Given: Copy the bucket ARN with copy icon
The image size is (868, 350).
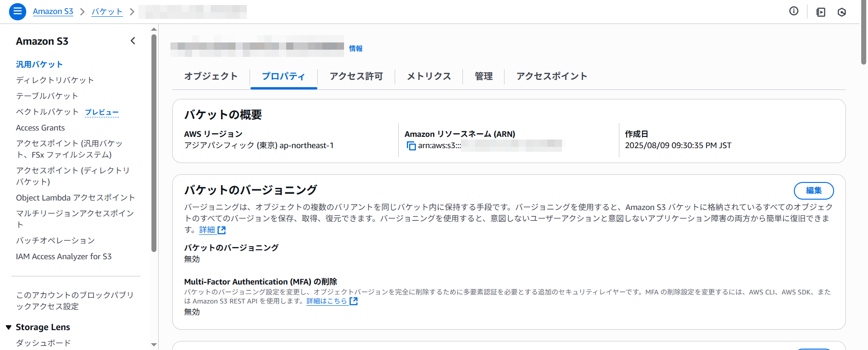Looking at the screenshot, I should click(x=411, y=146).
